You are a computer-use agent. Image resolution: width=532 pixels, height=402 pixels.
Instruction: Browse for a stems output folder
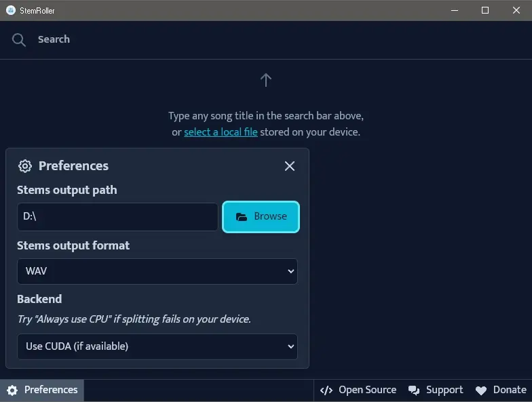point(261,217)
